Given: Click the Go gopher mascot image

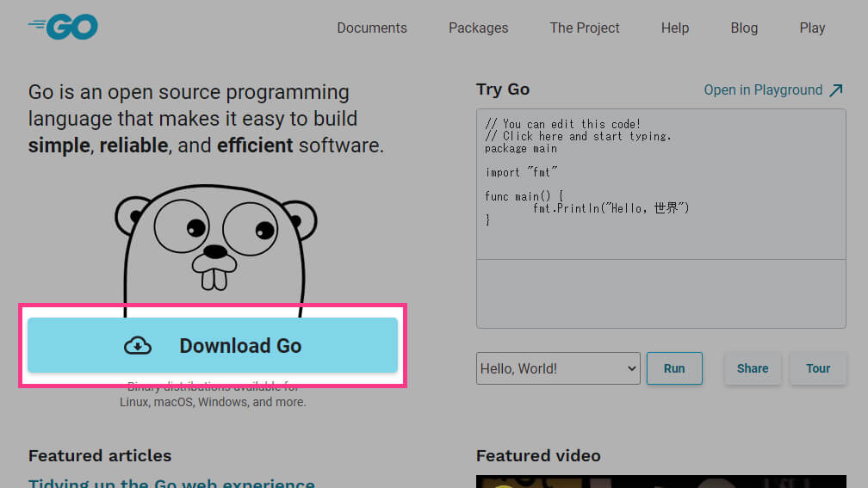Looking at the screenshot, I should [x=214, y=245].
